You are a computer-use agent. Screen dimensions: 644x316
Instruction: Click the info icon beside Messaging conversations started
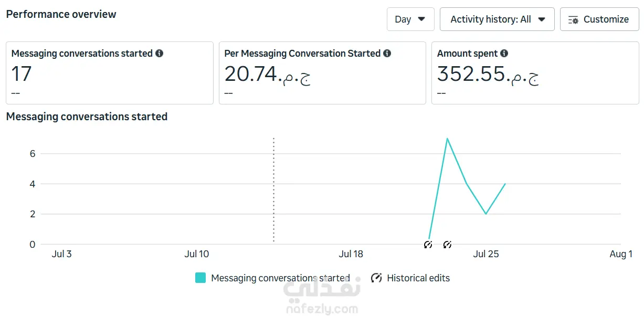159,54
